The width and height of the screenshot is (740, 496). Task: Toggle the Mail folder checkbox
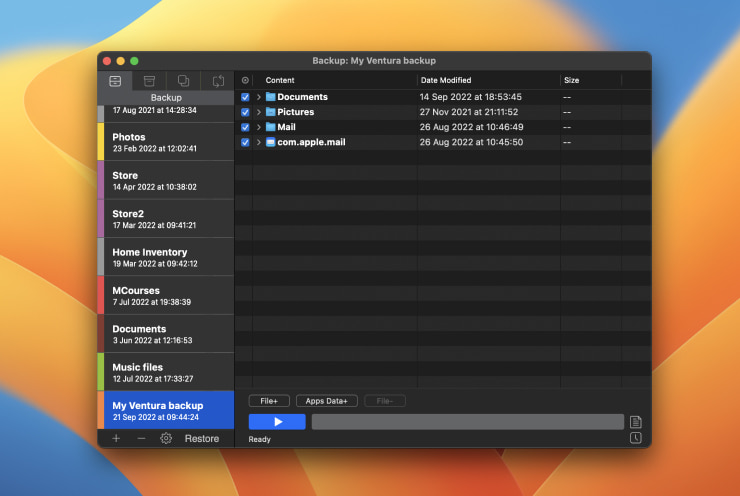click(x=245, y=127)
